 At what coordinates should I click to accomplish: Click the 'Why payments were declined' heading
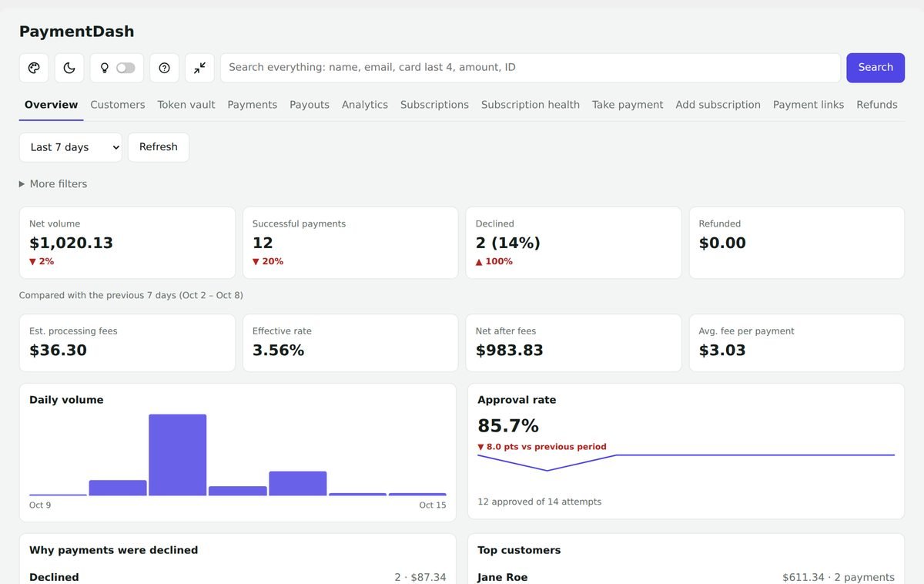pyautogui.click(x=114, y=550)
